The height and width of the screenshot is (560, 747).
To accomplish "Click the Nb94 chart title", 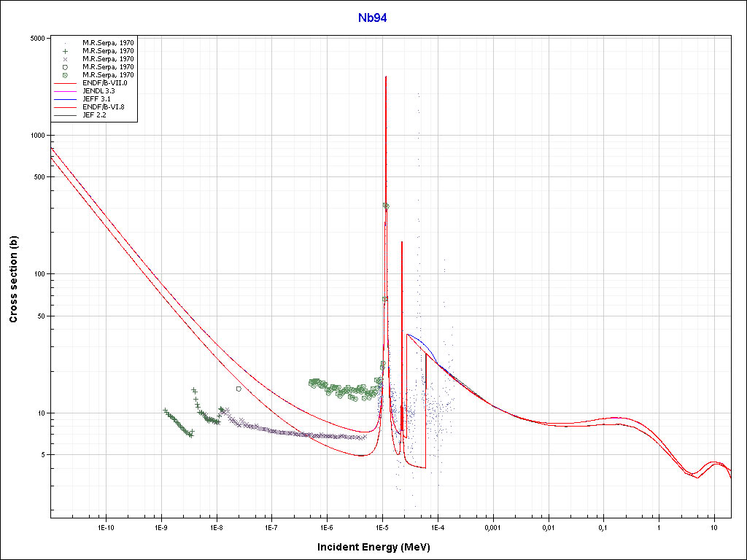I will (372, 18).
